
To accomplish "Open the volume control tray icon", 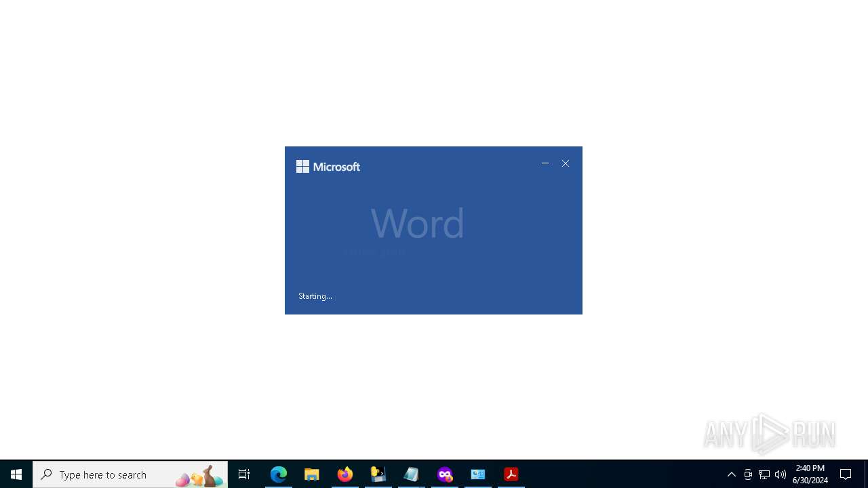I will [x=781, y=474].
